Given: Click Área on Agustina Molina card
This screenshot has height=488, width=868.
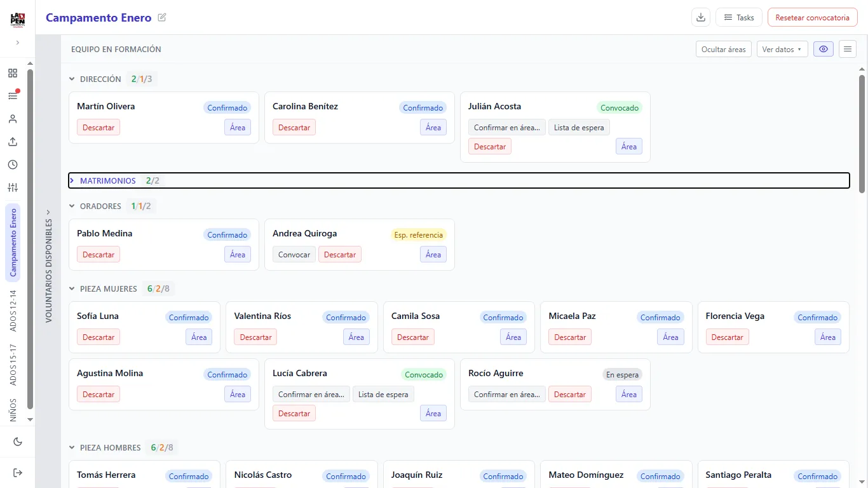Looking at the screenshot, I should click(238, 394).
